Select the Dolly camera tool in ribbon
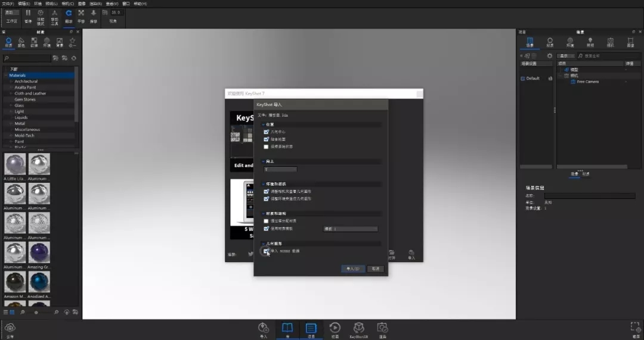The width and height of the screenshot is (644, 340). [x=93, y=13]
